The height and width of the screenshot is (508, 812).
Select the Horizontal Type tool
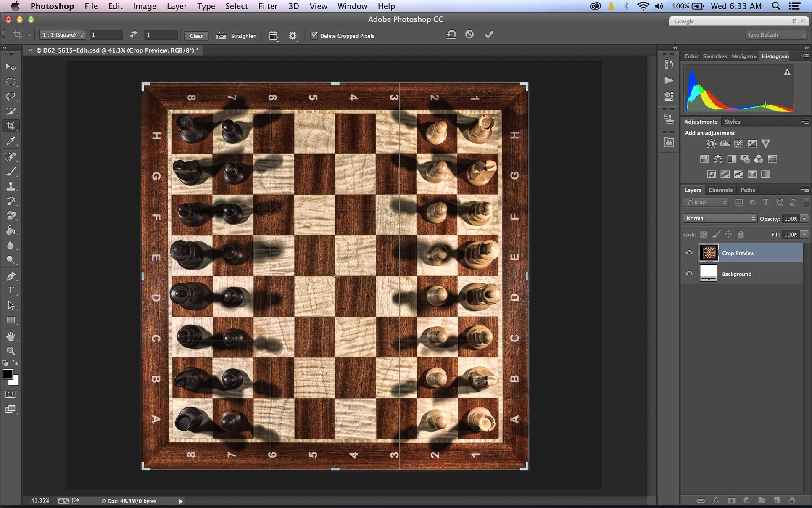pos(11,291)
